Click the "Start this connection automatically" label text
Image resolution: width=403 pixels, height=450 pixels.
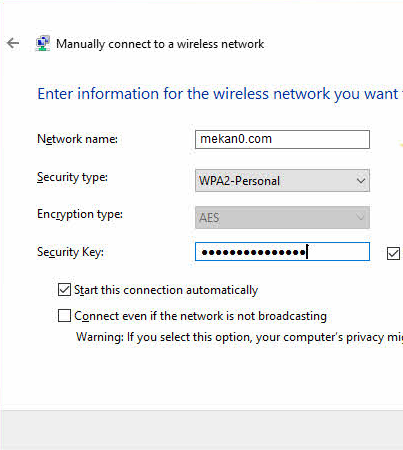tap(166, 290)
